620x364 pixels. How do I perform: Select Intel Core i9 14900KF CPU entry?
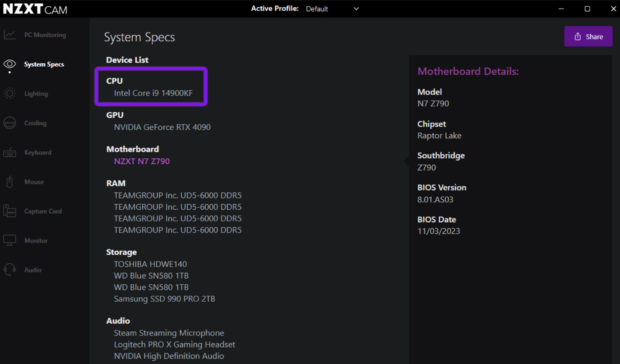pyautogui.click(x=153, y=93)
